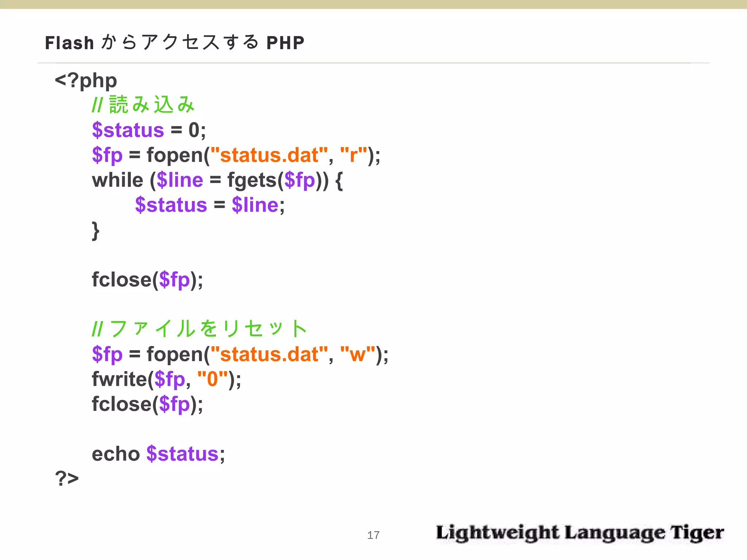Click the opening '<?php' tag

pyautogui.click(x=86, y=81)
